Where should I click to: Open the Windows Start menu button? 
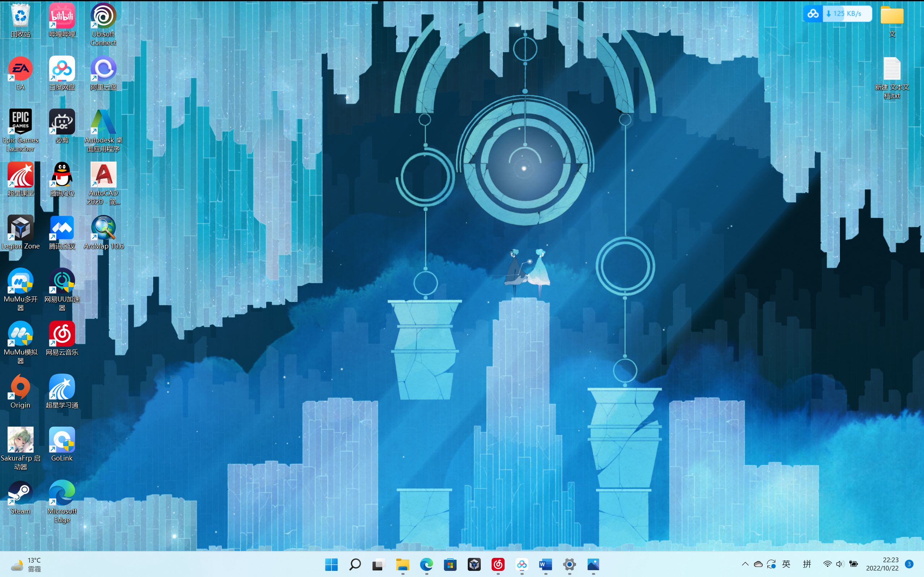pyautogui.click(x=331, y=564)
